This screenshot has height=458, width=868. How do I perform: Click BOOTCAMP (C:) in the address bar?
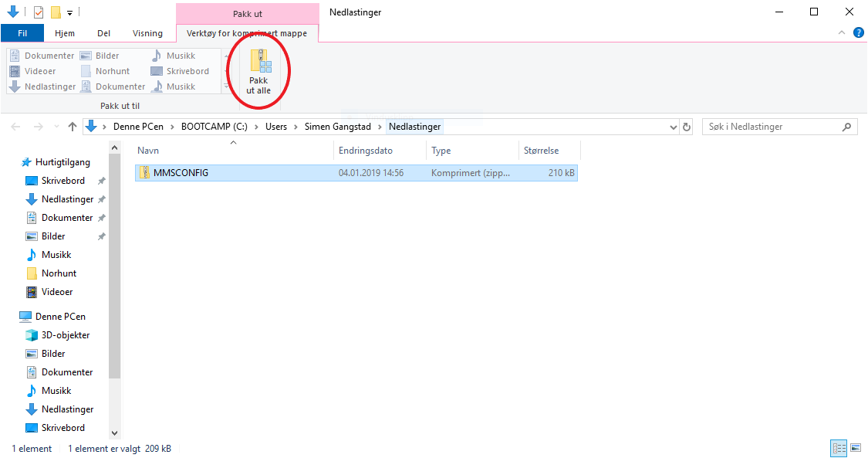214,127
